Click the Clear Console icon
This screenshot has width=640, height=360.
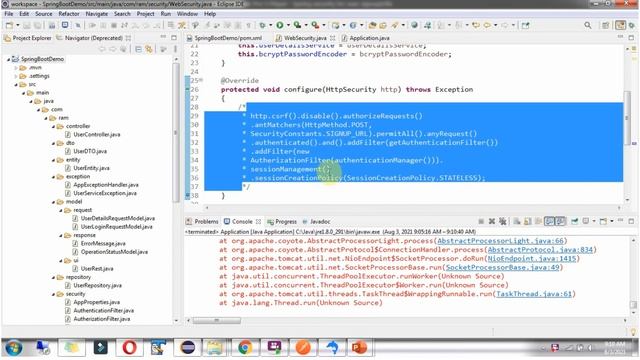517,221
